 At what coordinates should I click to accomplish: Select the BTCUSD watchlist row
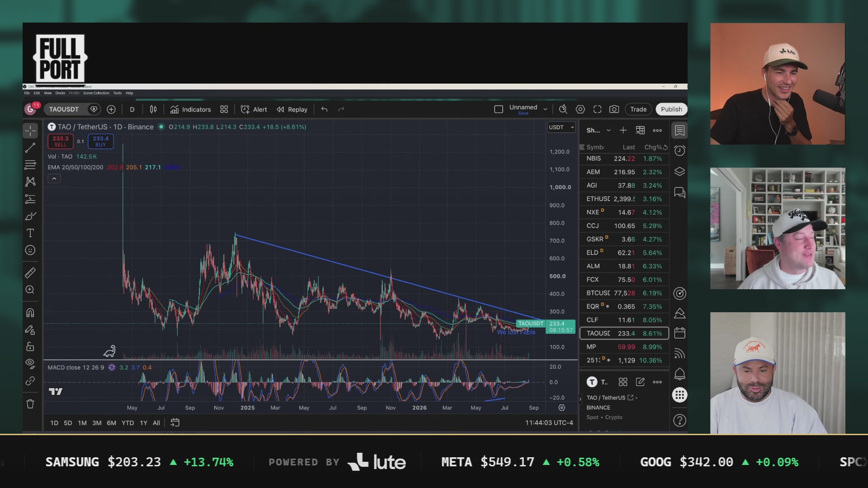[624, 293]
